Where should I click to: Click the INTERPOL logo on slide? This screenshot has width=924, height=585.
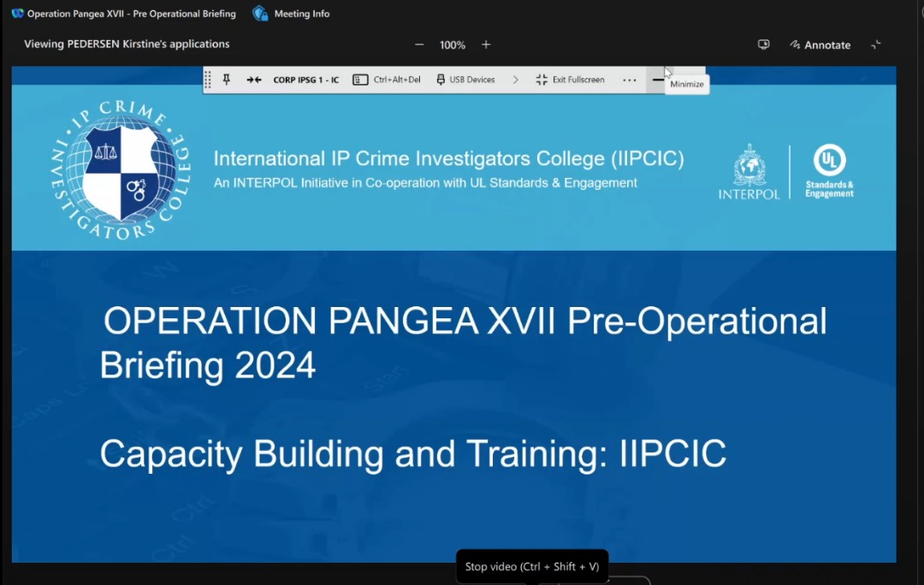tap(749, 172)
